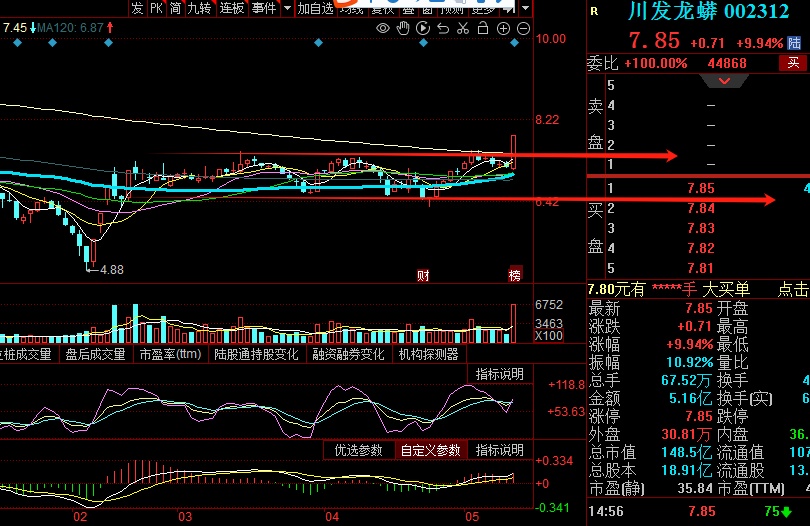
Task: Select buy level 2 price 7.84
Action: coord(700,208)
